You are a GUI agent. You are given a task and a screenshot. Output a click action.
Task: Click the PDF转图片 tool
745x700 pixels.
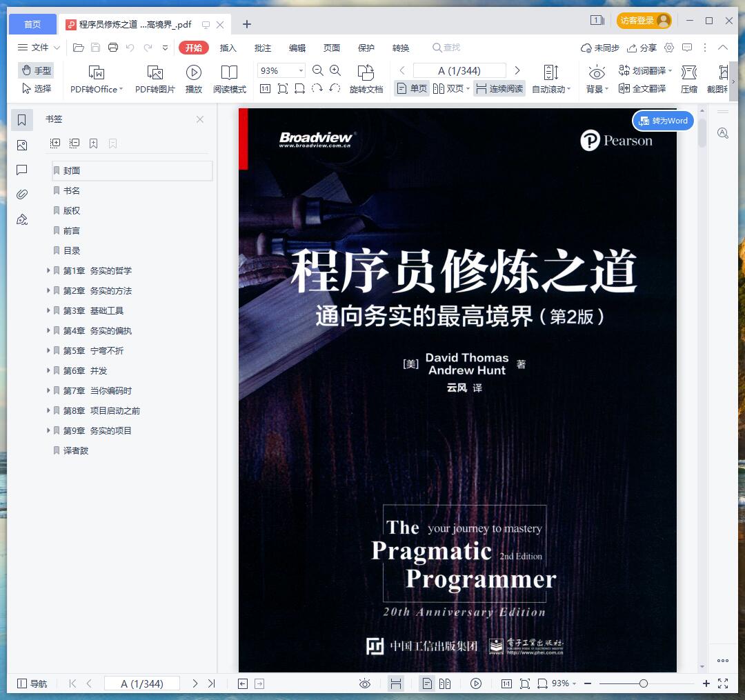click(155, 79)
